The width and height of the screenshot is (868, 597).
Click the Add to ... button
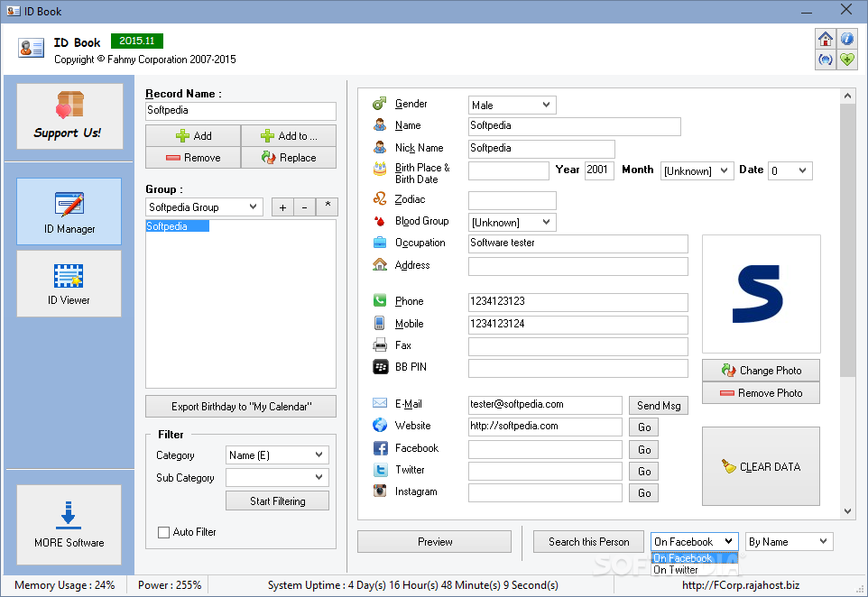point(289,135)
